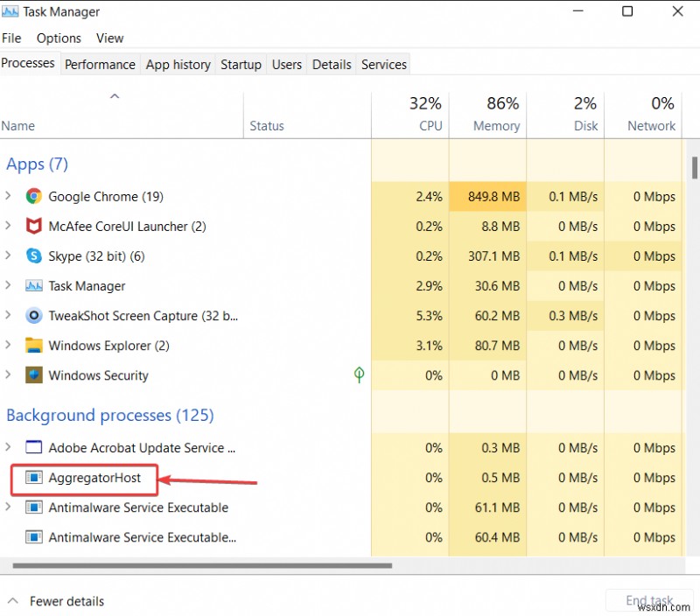Click the green leaf efficiency status icon
The width and height of the screenshot is (700, 616).
point(359,375)
